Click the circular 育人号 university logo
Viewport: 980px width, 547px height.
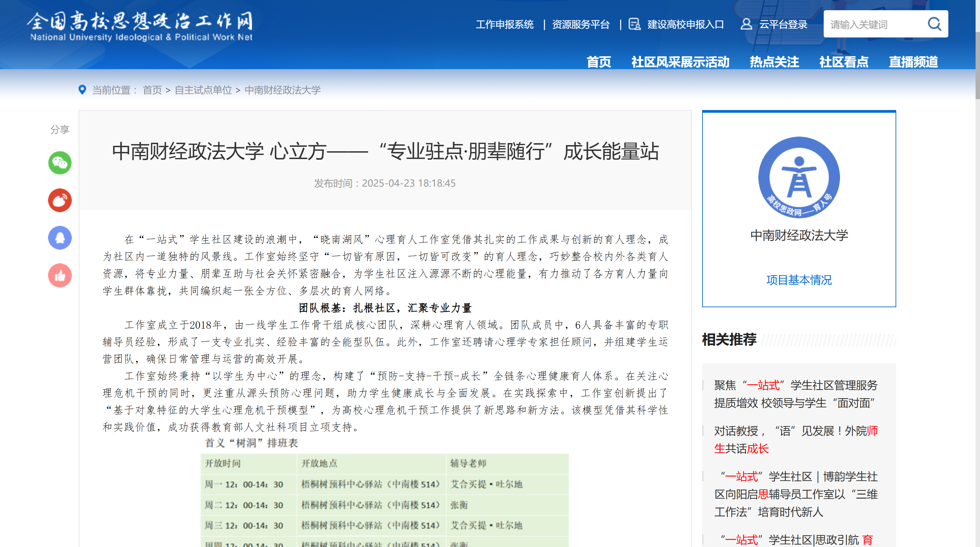coord(799,177)
